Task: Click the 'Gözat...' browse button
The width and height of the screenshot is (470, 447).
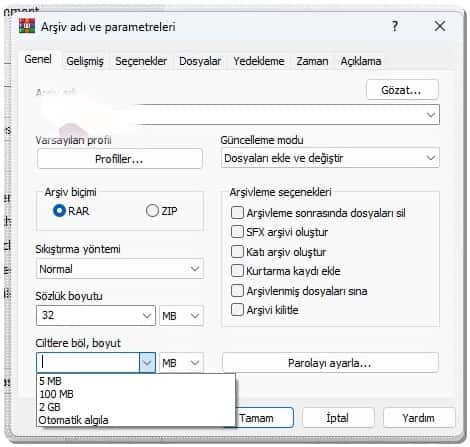Action: (x=402, y=90)
